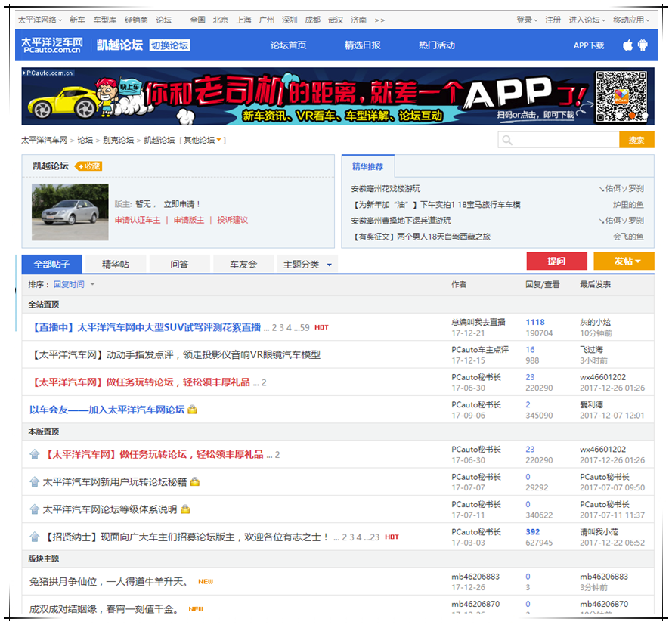
Task: Open the Android app download icon
Action: coord(643,45)
